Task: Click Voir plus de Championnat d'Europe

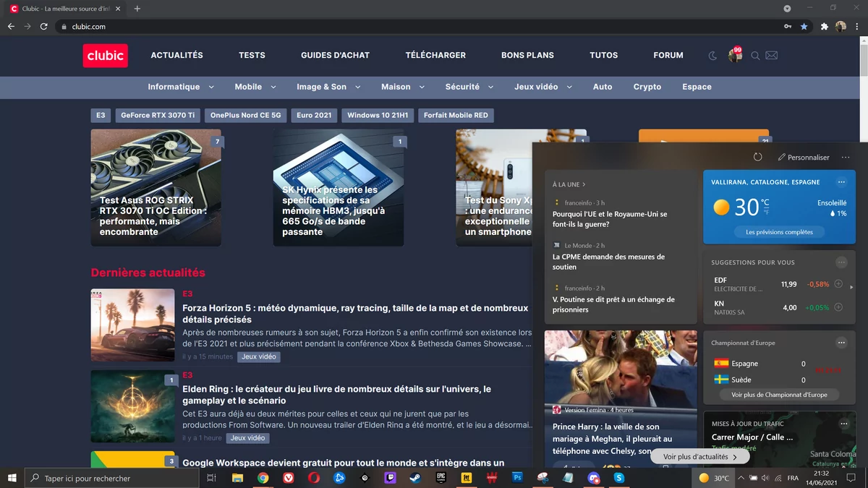Action: click(x=779, y=395)
